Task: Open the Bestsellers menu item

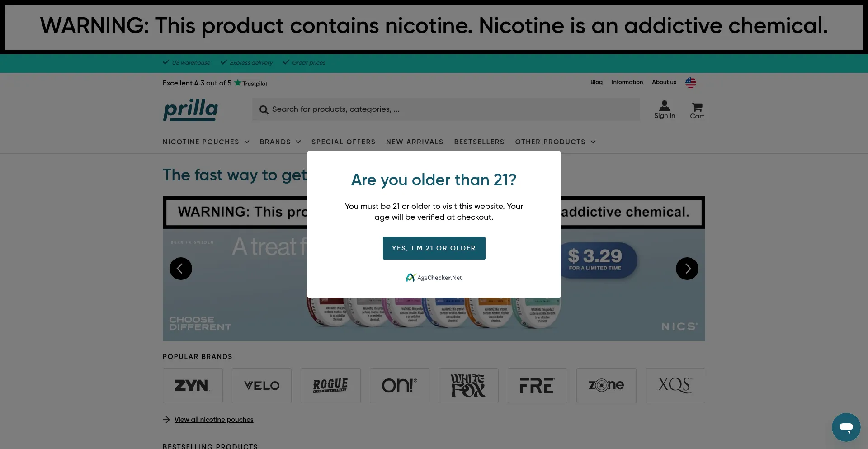Action: pyautogui.click(x=479, y=142)
